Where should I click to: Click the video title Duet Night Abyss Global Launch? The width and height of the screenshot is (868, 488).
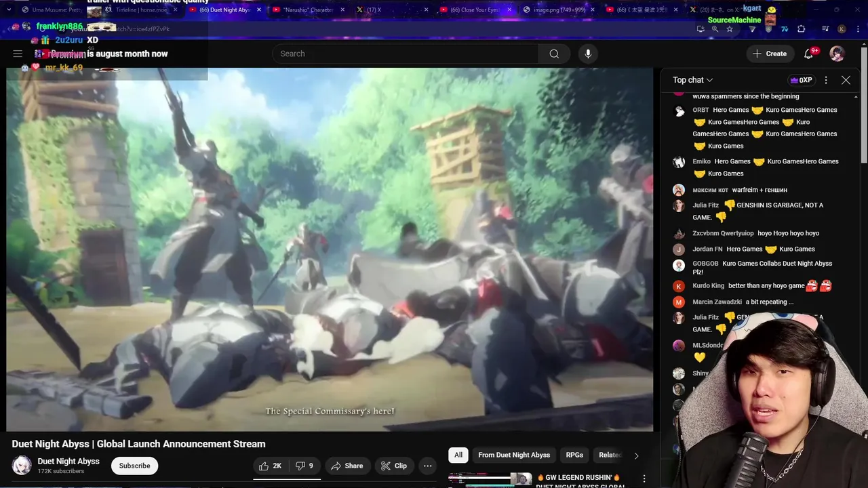click(x=138, y=444)
